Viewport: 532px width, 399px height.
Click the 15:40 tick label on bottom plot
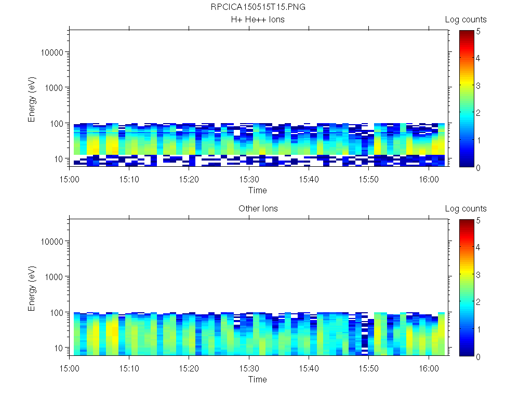309,368
